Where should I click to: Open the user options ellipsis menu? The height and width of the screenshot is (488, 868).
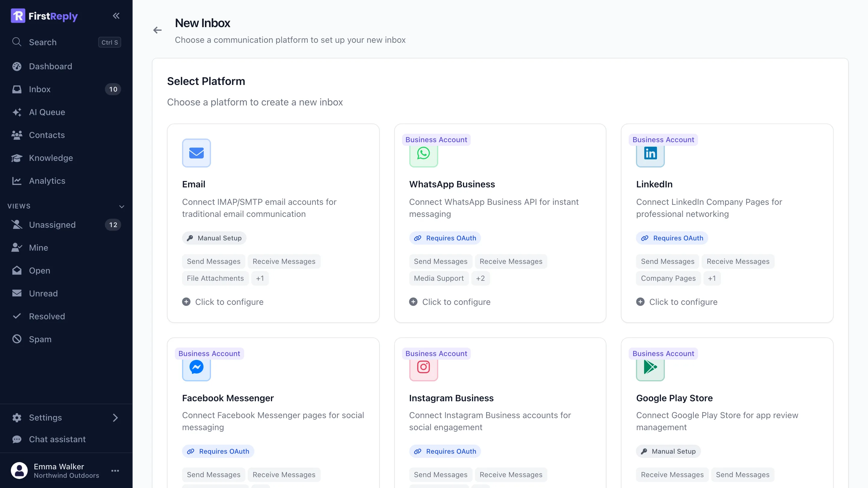click(x=115, y=471)
